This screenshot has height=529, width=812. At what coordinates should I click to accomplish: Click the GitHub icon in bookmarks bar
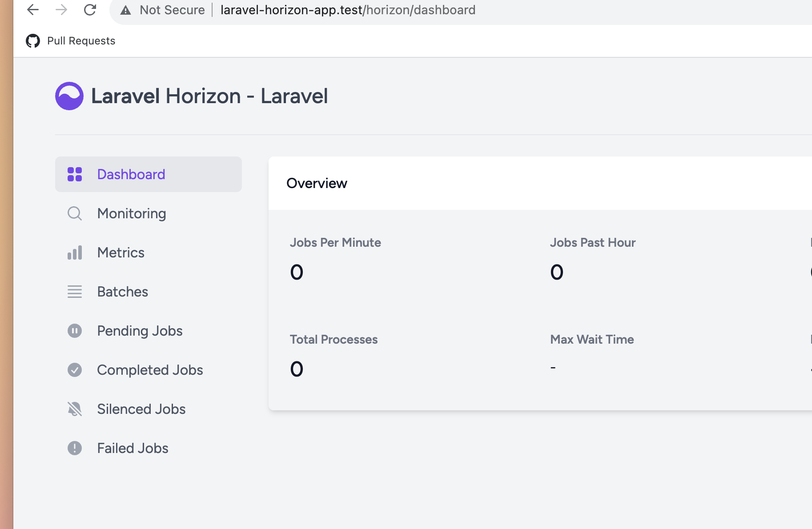coord(33,40)
